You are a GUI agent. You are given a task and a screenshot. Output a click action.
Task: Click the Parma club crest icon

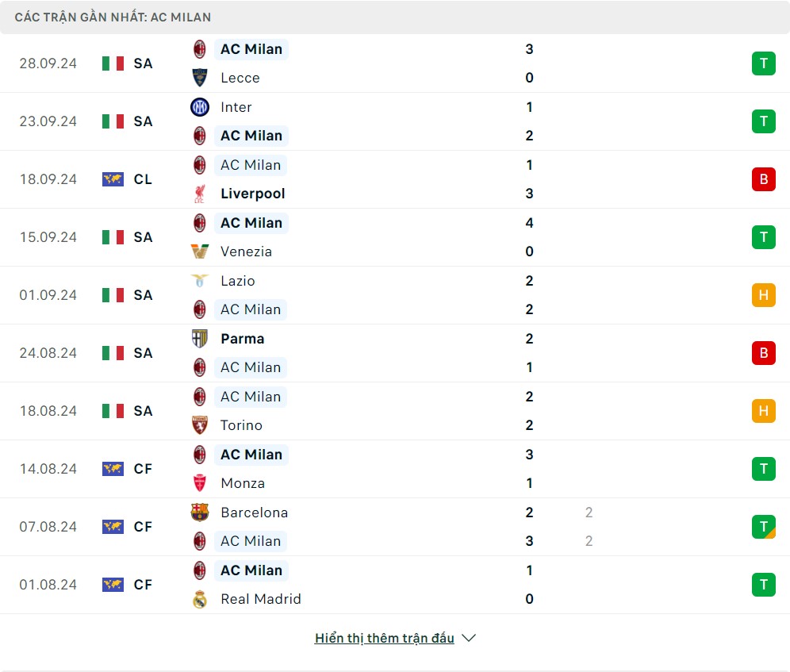200,339
